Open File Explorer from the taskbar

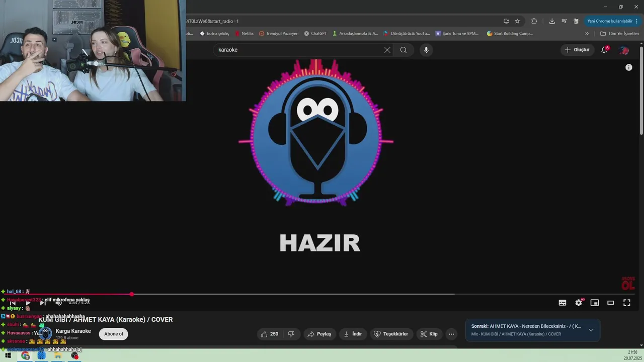pos(58,355)
